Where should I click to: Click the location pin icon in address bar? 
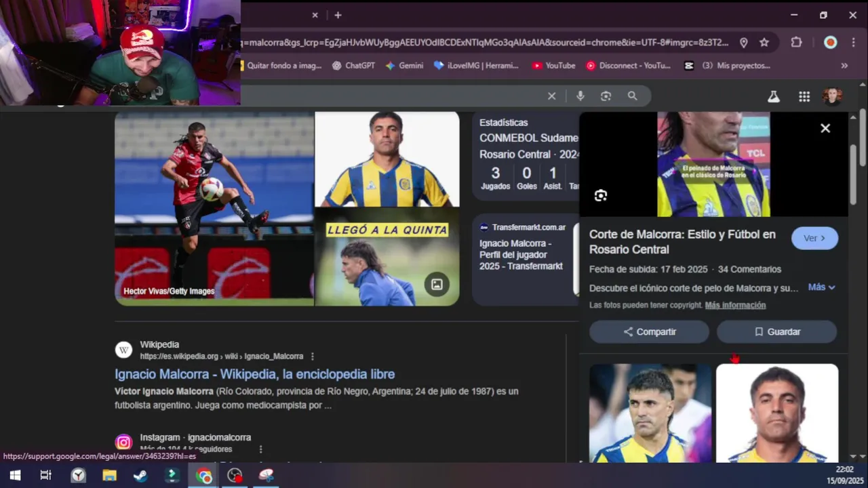click(743, 42)
